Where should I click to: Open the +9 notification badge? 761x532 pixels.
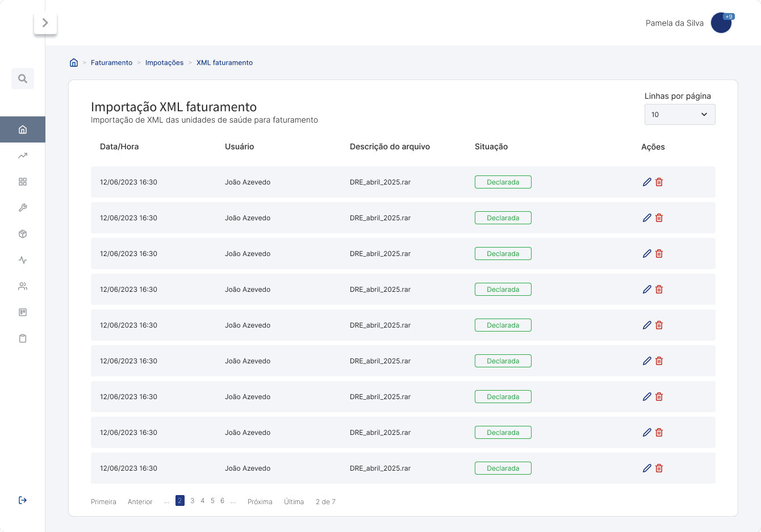click(729, 16)
